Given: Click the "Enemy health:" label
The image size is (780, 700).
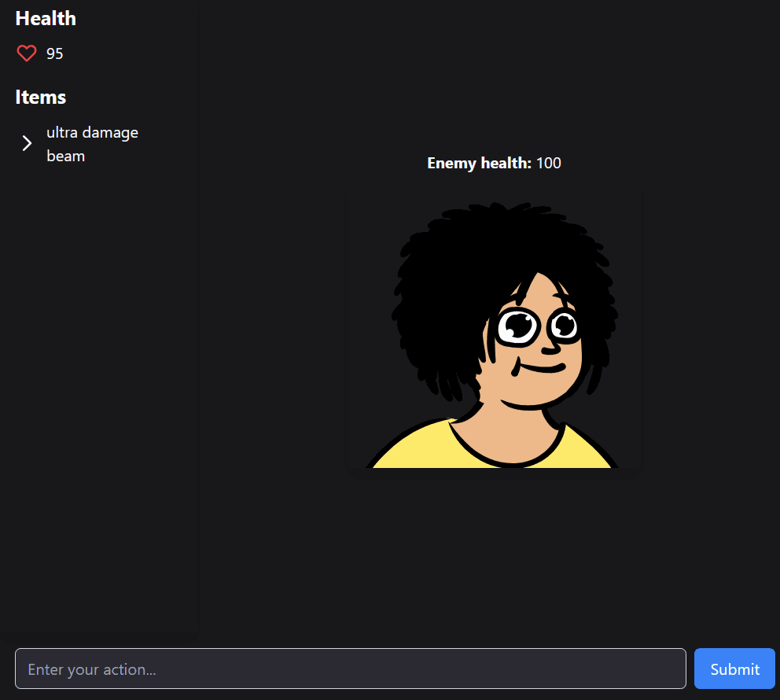Looking at the screenshot, I should (479, 163).
